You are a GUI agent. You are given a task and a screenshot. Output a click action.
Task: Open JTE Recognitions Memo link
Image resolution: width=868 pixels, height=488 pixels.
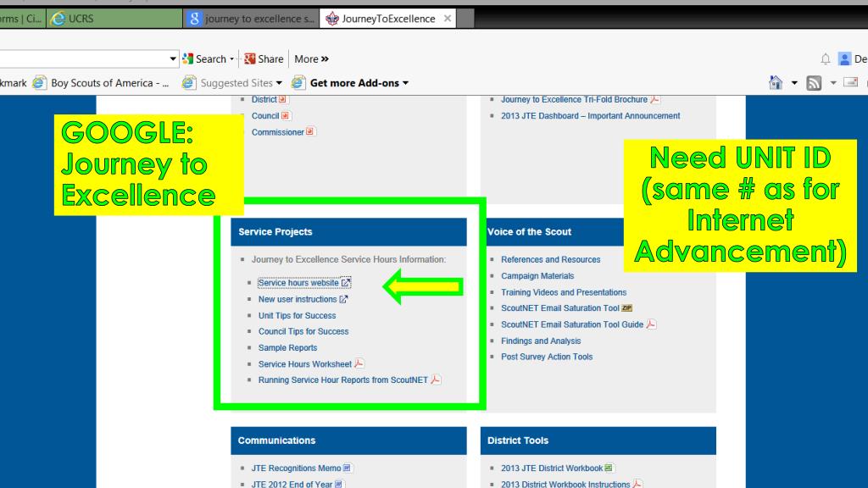tap(301, 468)
